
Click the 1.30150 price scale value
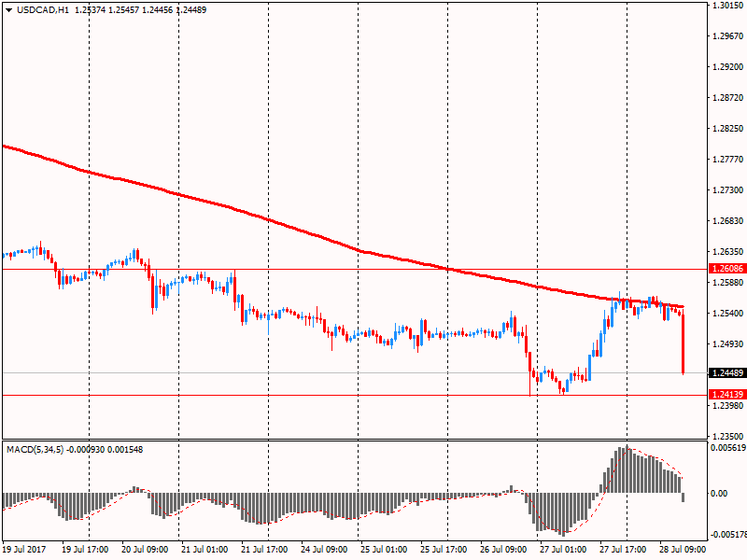(x=727, y=6)
